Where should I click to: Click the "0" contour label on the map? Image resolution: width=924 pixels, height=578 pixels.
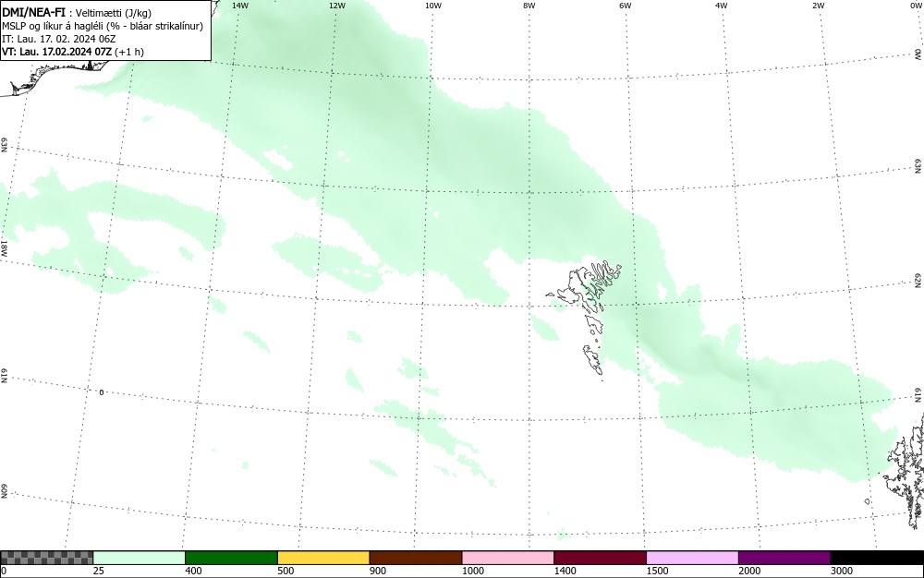[x=102, y=392]
